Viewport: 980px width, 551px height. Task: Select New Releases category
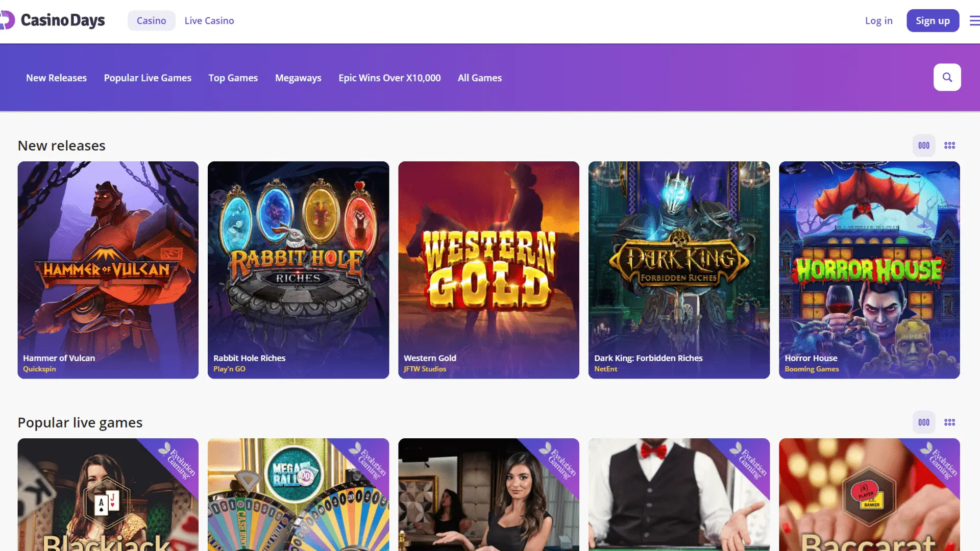click(56, 78)
